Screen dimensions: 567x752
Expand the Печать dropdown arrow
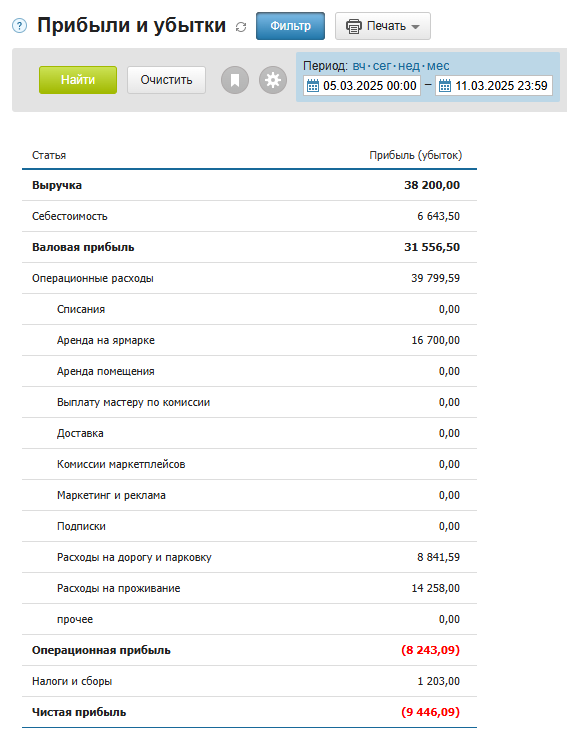[415, 27]
